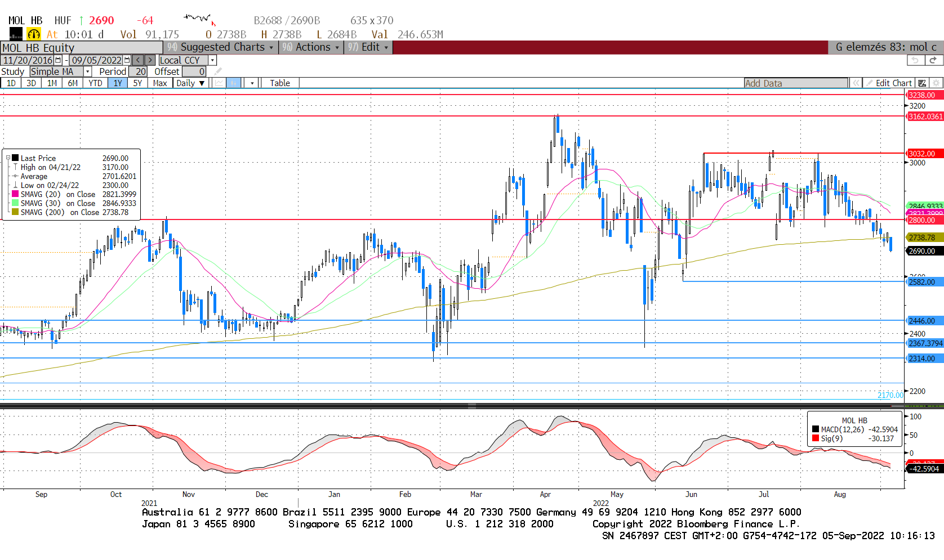Click the redo arrow button
Image resolution: width=944 pixels, height=560 pixels.
pos(933,60)
